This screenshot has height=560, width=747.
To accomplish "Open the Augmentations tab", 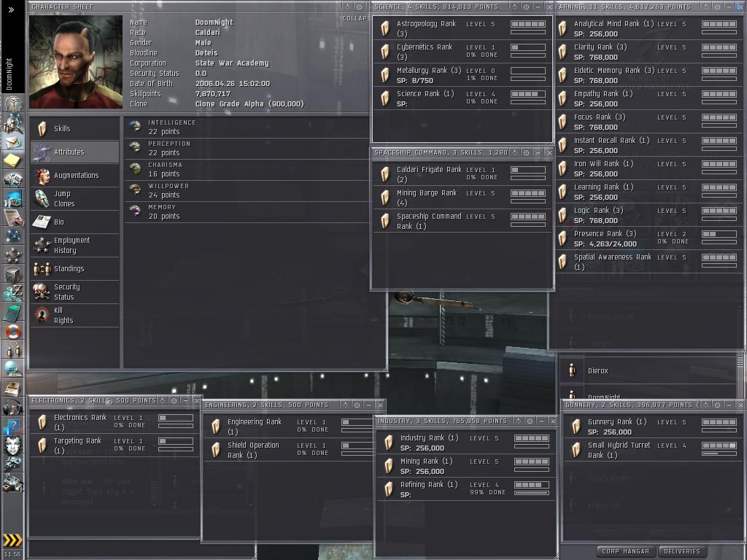I will [75, 175].
